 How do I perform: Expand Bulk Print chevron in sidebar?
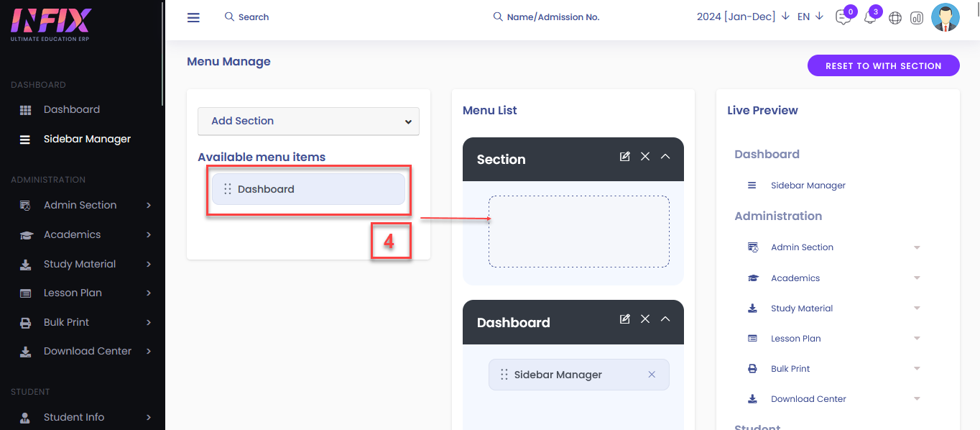[149, 323]
